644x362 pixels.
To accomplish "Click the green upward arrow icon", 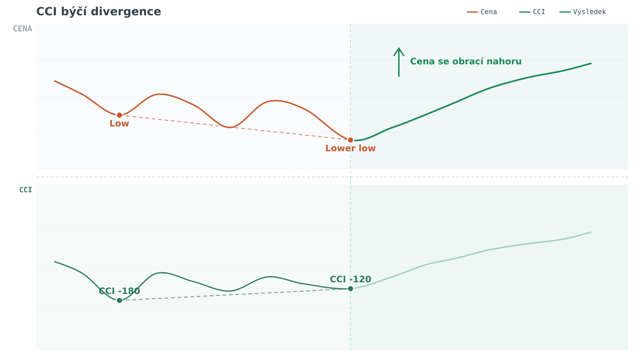I will (398, 62).
